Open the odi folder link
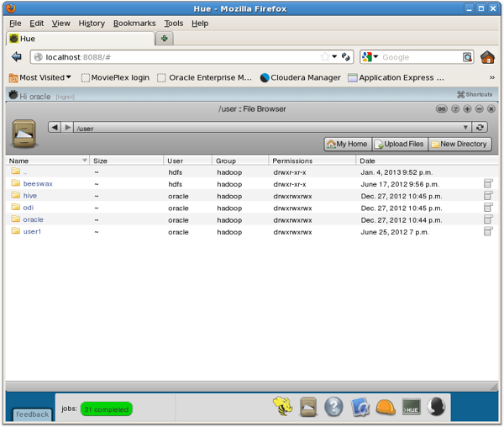Screen dimensions: 504x427 tap(29, 208)
